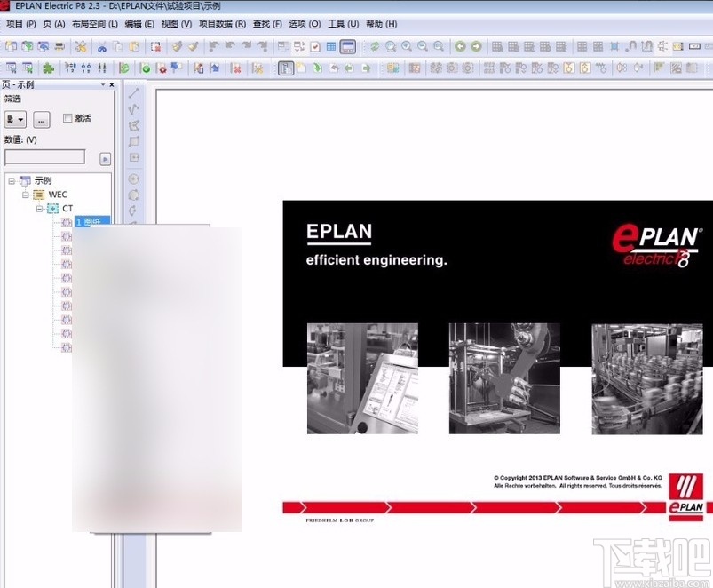713x588 pixels.
Task: Collapse the CT tree node
Action: (40, 209)
